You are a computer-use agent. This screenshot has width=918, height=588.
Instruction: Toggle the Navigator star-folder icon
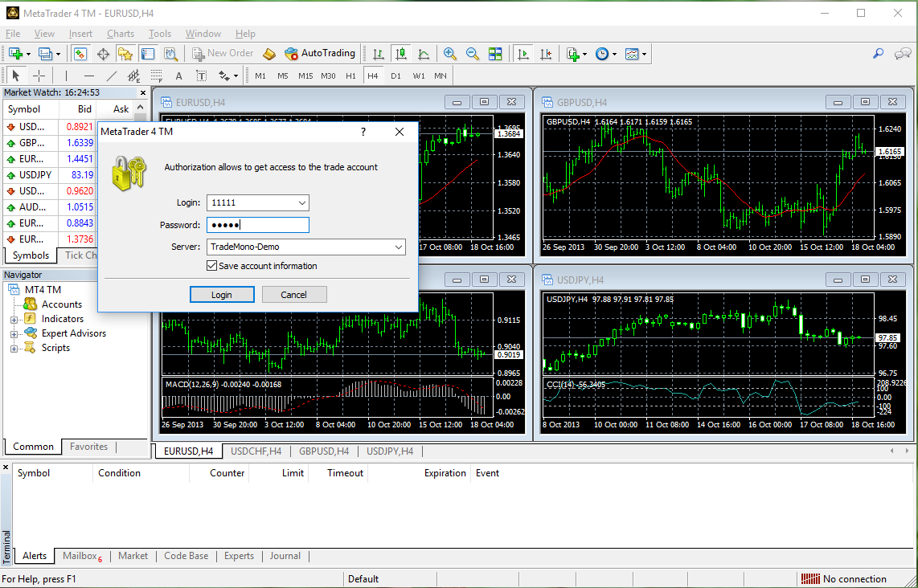click(x=125, y=54)
